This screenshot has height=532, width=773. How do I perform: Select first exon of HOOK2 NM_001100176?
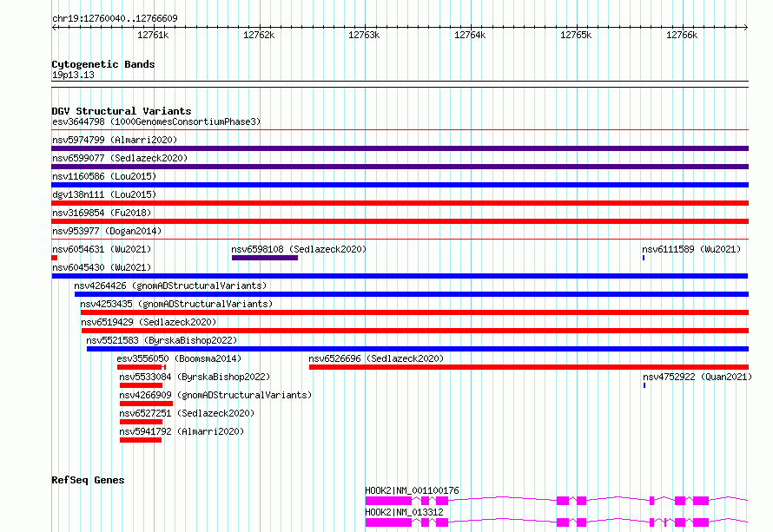point(388,501)
